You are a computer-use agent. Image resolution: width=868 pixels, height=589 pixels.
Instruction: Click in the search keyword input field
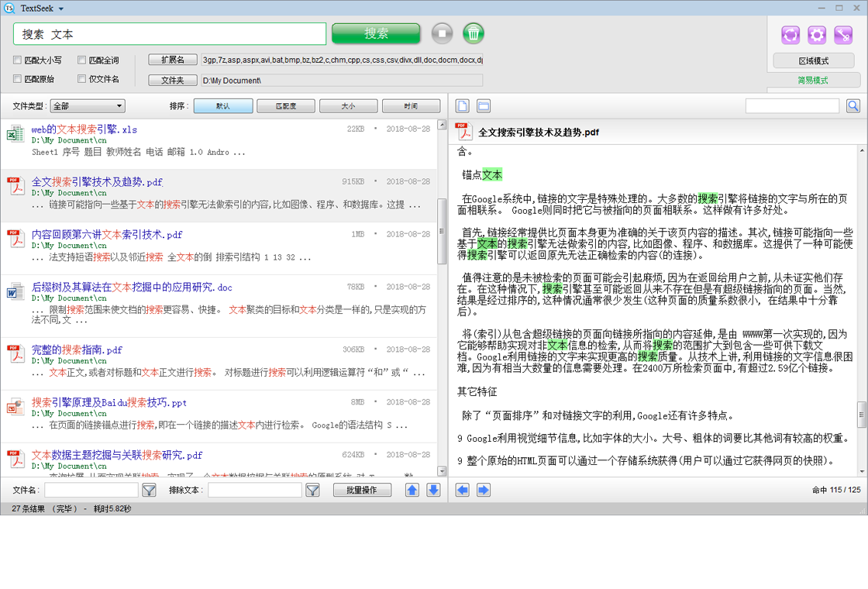click(170, 34)
